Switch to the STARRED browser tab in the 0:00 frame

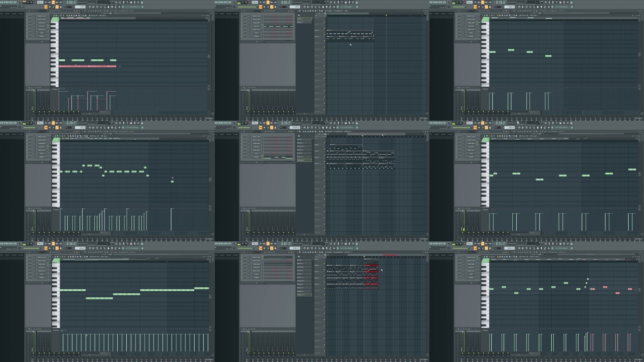pos(21,14)
